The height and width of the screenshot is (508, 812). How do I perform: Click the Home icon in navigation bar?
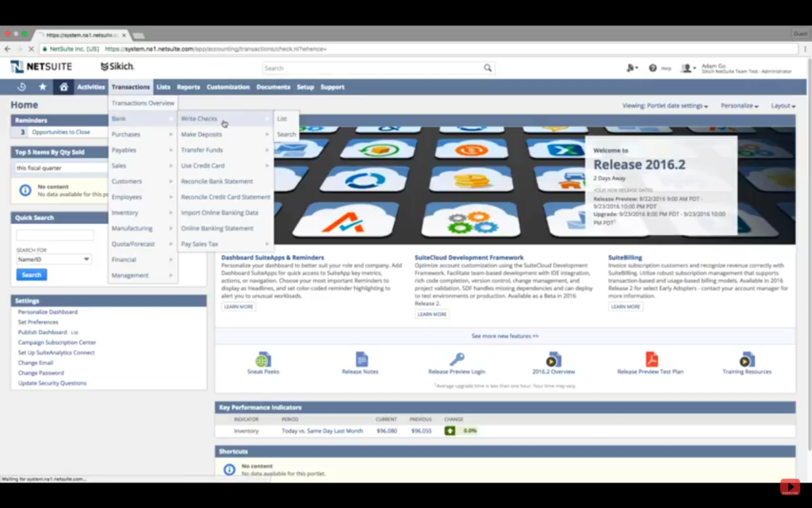coord(63,87)
